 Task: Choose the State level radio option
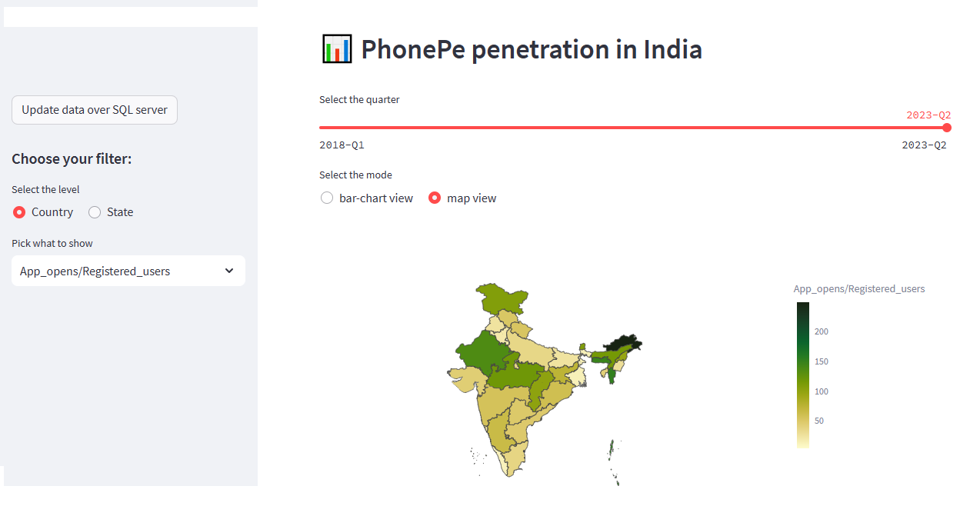coord(95,212)
